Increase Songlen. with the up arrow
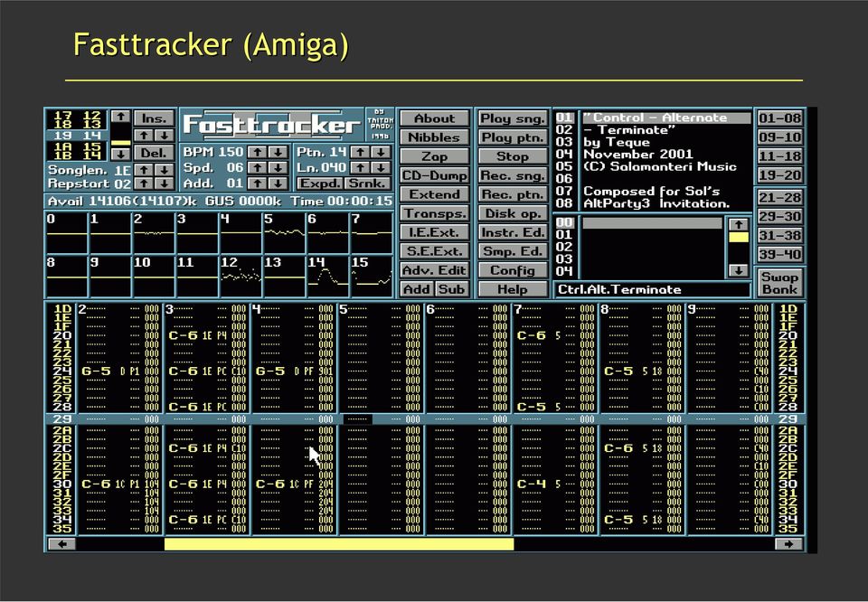The width and height of the screenshot is (868, 602). click(144, 170)
